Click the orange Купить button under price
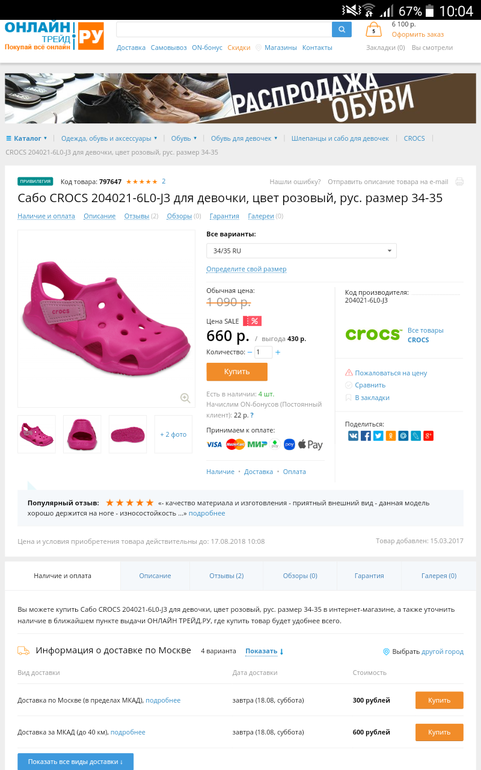This screenshot has height=770, width=481. 237,372
